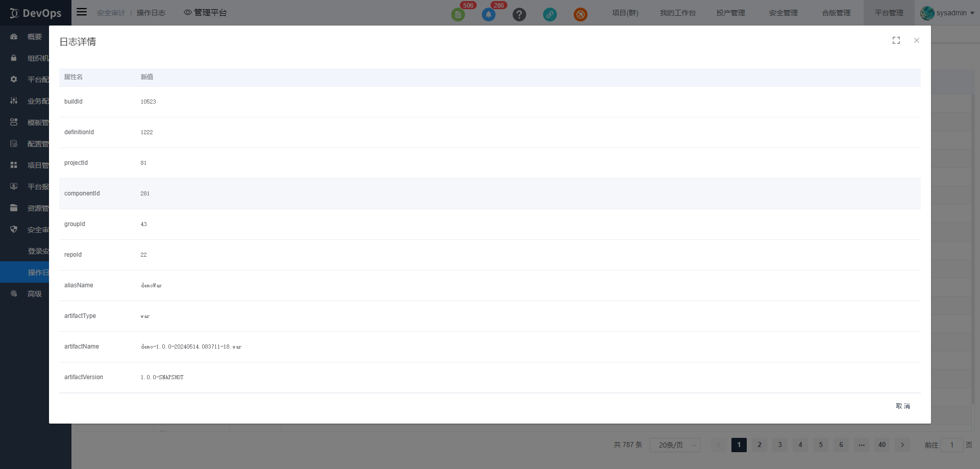The height and width of the screenshot is (469, 980).
Task: Close the 日志详情 dialog
Action: click(916, 40)
